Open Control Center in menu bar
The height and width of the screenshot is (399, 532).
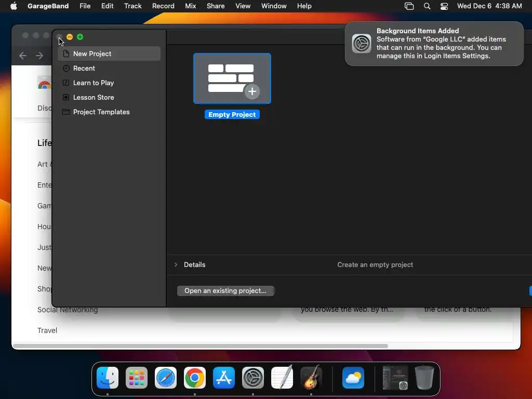pyautogui.click(x=444, y=6)
